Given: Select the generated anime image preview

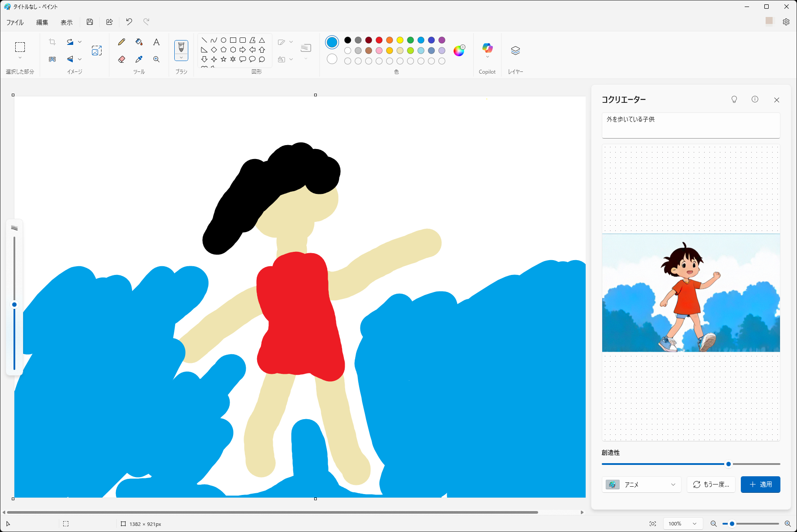Looking at the screenshot, I should click(691, 292).
